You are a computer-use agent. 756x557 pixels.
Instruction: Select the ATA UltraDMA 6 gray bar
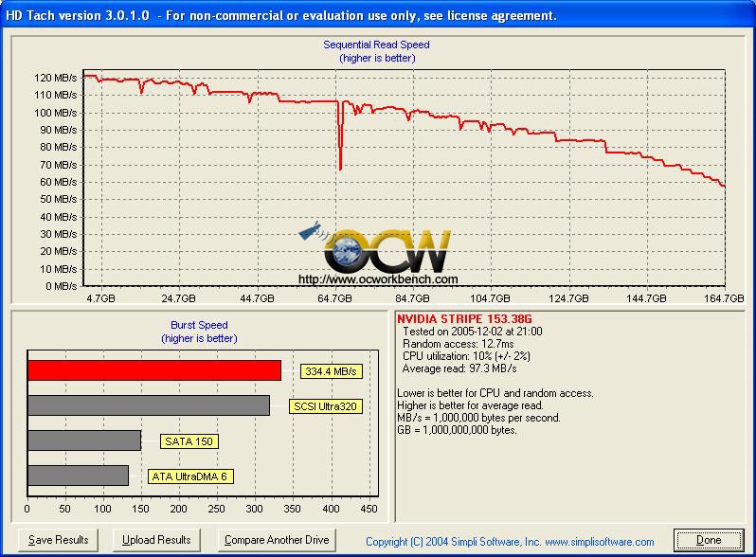[x=78, y=476]
